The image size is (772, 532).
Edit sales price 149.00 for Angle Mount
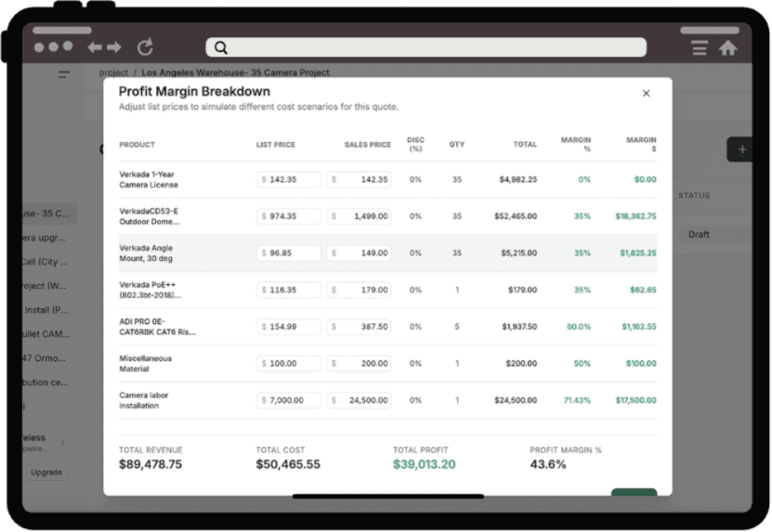359,253
